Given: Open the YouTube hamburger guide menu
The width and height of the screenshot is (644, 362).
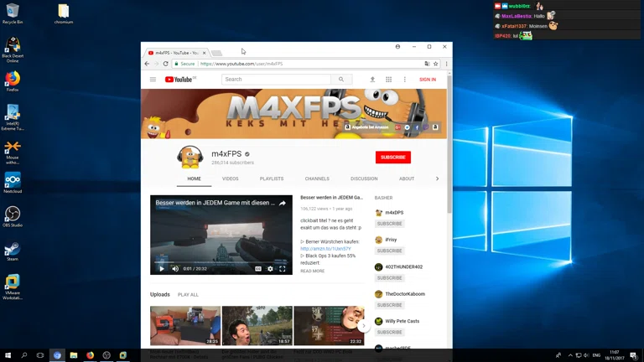Looking at the screenshot, I should pyautogui.click(x=153, y=80).
